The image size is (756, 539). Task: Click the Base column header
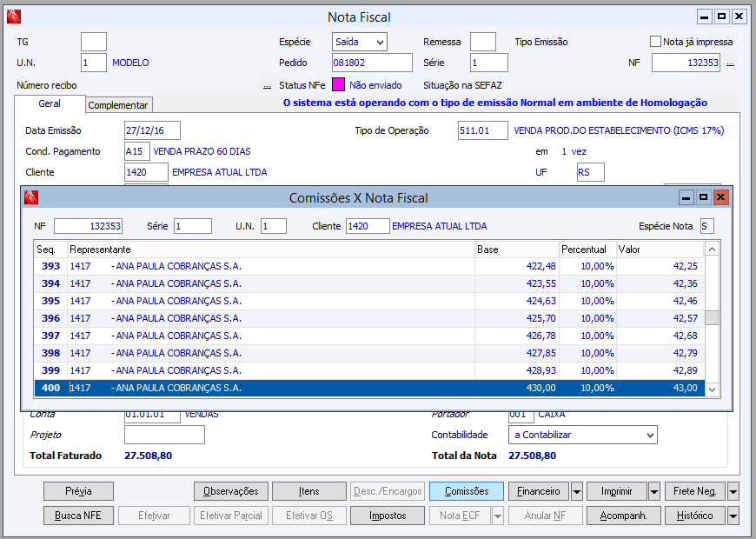coord(517,250)
